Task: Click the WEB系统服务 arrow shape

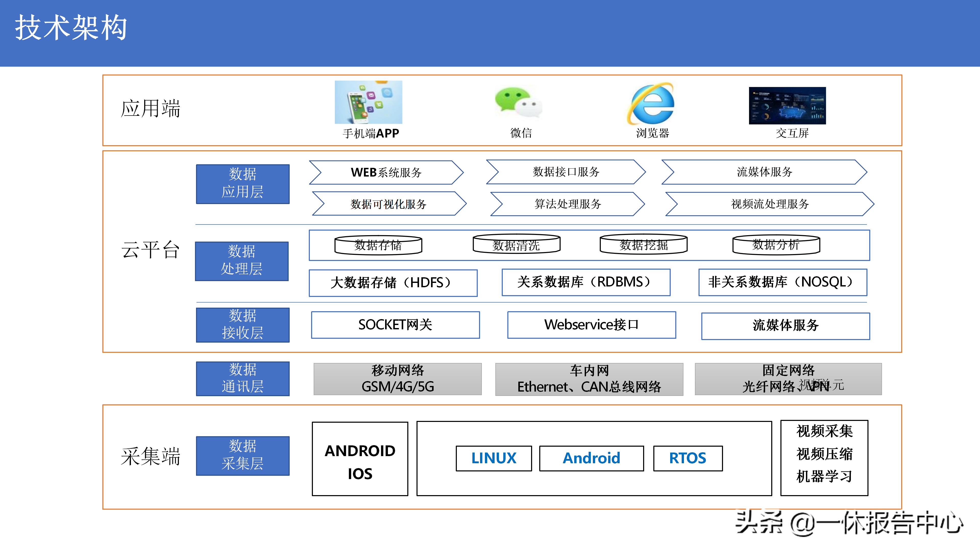Action: point(386,173)
